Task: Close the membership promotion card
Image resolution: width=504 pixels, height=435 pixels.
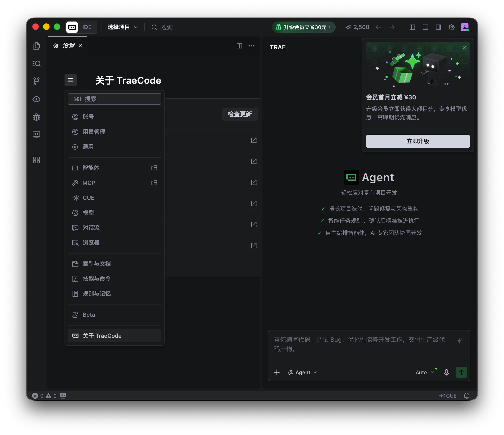Action: click(464, 48)
